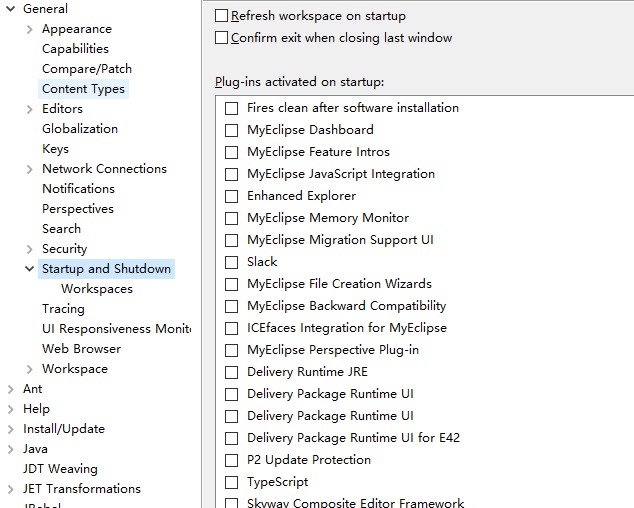
Task: Expand the Java preferences node
Action: (x=11, y=449)
